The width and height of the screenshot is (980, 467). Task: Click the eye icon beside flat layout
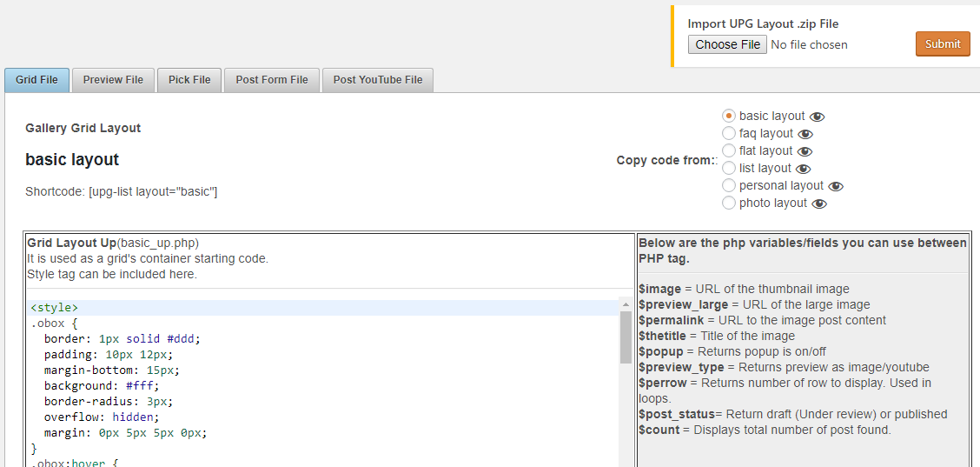(x=805, y=151)
